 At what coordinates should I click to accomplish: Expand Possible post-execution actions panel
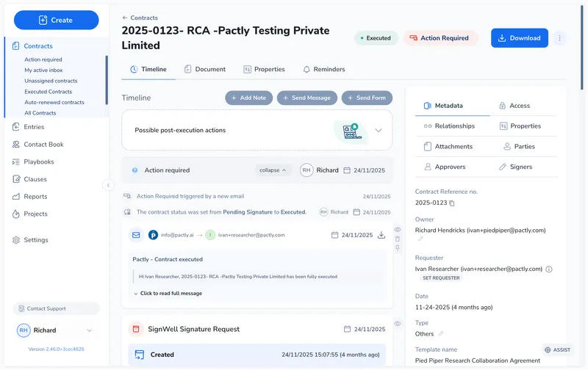click(379, 130)
